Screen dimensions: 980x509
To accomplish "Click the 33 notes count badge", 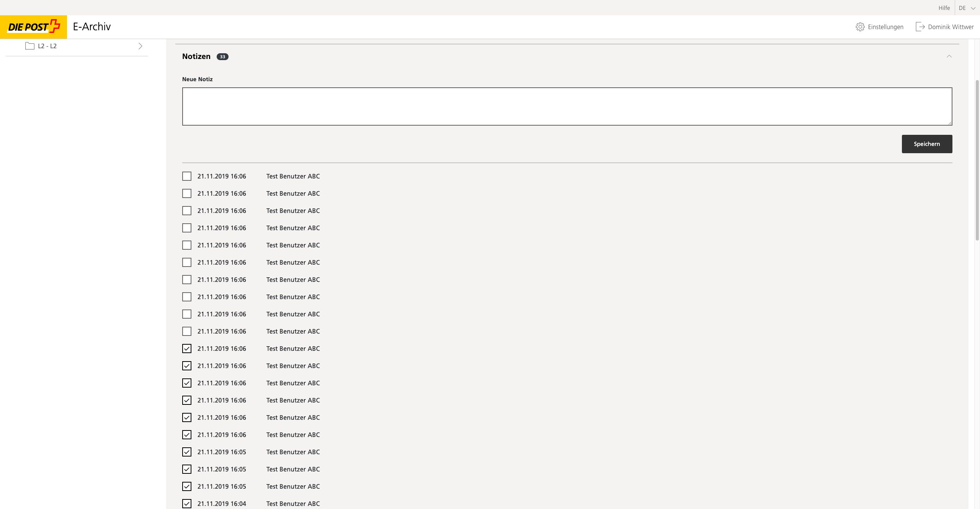I will (222, 57).
